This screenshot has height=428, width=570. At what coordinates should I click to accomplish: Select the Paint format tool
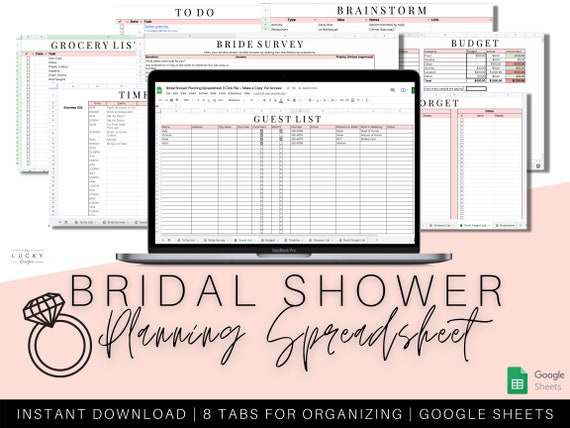tap(177, 100)
